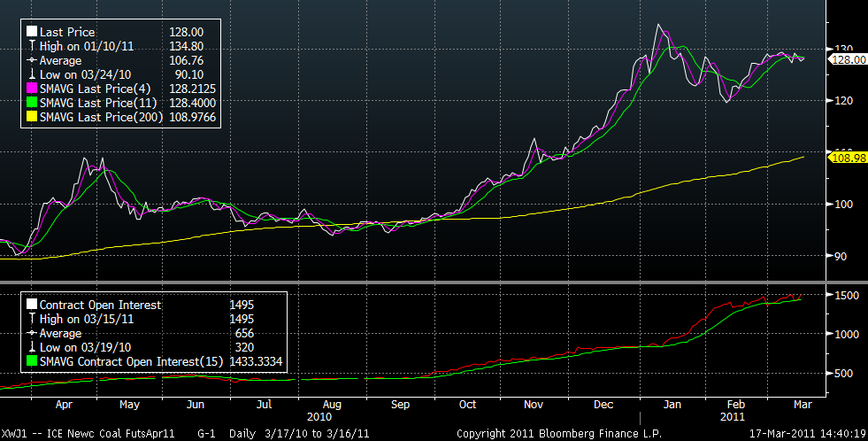The image size is (868, 441).
Task: Click the divider between price and open interest panes
Action: [434, 282]
